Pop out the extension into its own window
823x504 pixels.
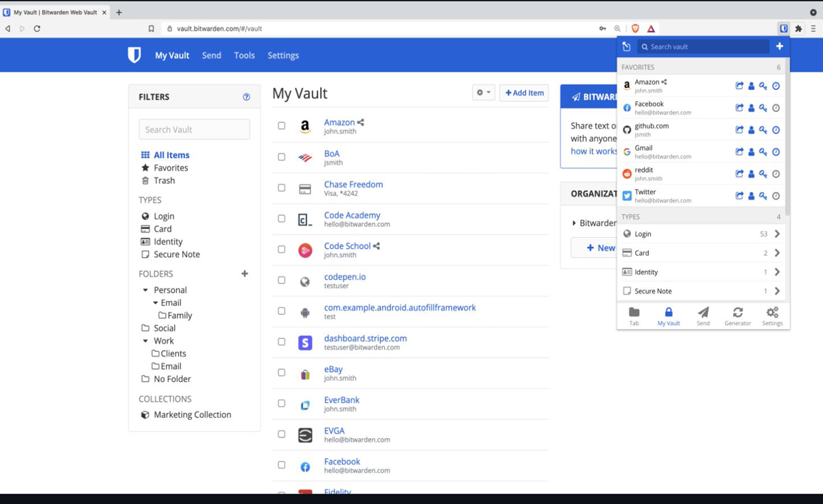point(626,46)
